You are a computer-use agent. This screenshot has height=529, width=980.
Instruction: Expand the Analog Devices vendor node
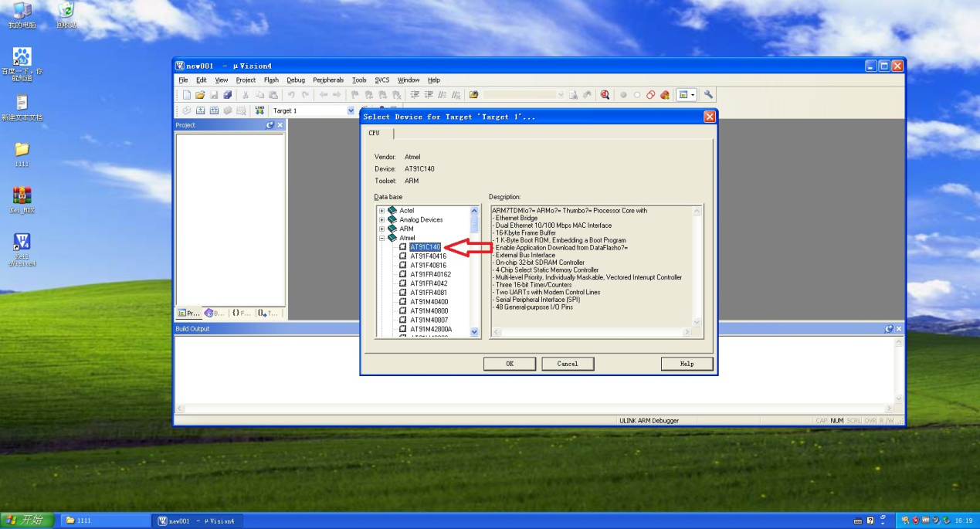[381, 220]
